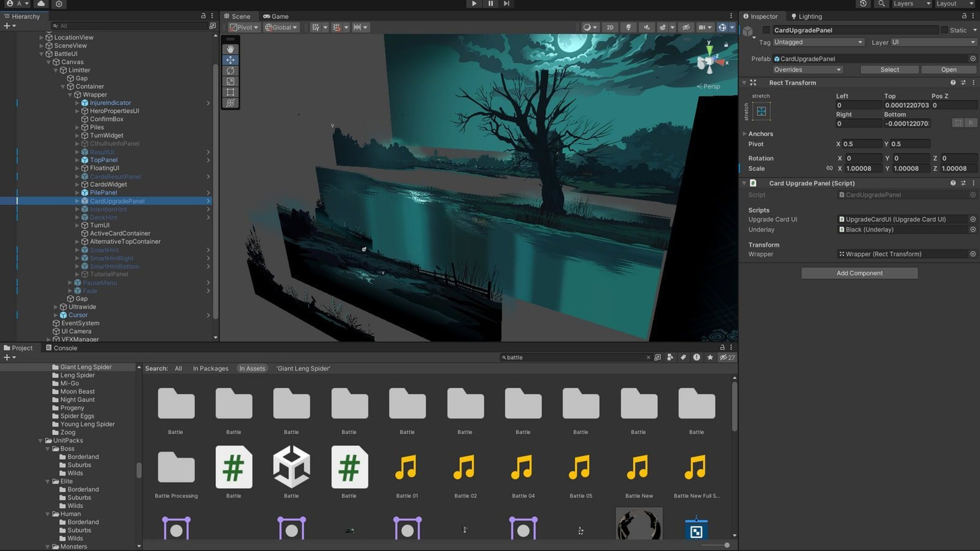Select the Transform tool

pos(230,103)
